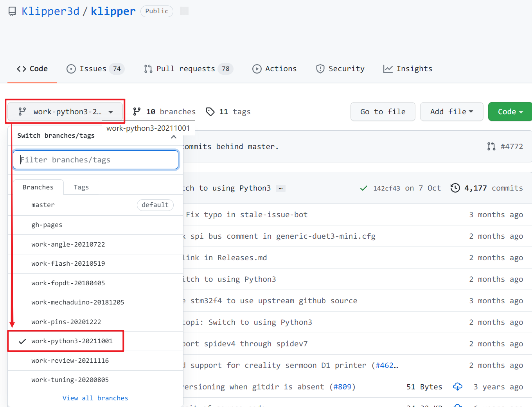Click the green check status icon near 142cf43
The height and width of the screenshot is (407, 532).
[364, 188]
